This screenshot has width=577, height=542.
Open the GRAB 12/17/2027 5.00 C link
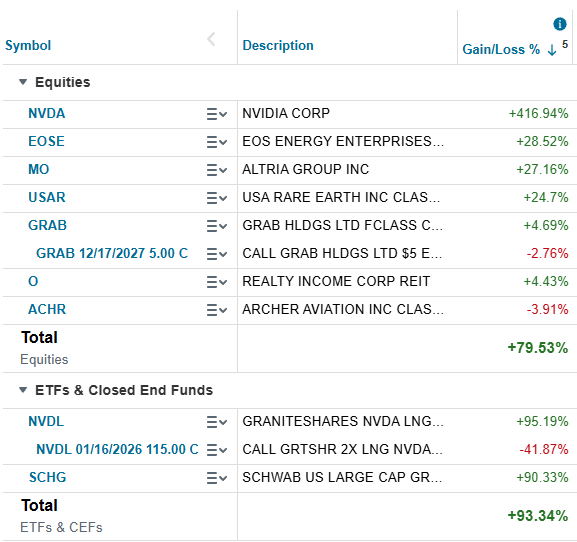112,253
